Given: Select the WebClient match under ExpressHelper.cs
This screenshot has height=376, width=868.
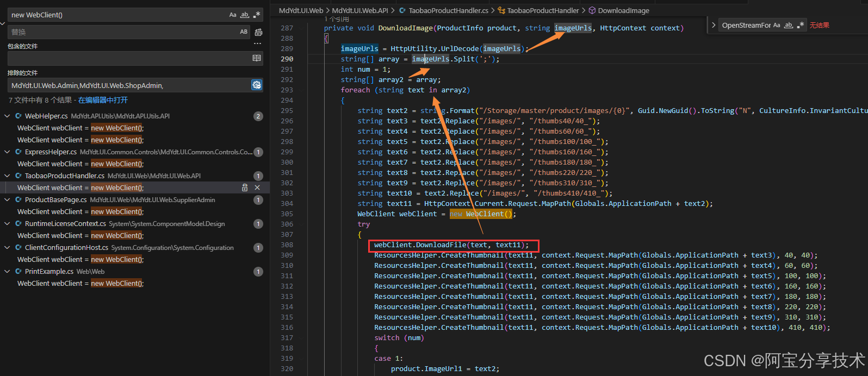Looking at the screenshot, I should point(134,164).
